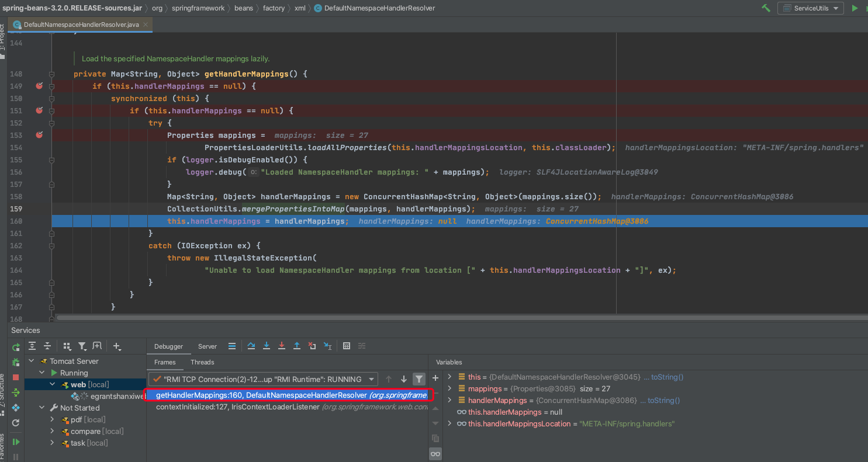Click the Add Service plus icon
The height and width of the screenshot is (462, 868).
tap(117, 346)
